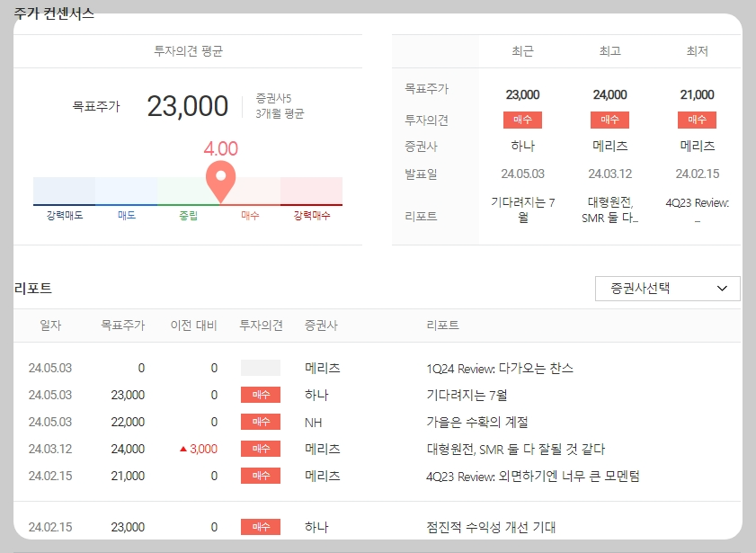Viewport: 756px width, 553px height.
Task: Click the 하나 brokerage under 최근 column
Action: (522, 146)
